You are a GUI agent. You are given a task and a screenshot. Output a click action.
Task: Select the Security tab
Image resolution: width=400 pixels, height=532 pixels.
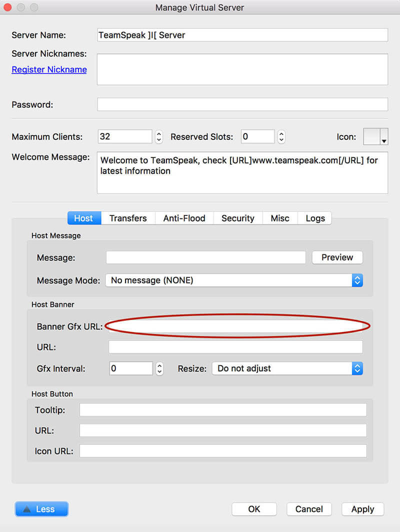(237, 218)
